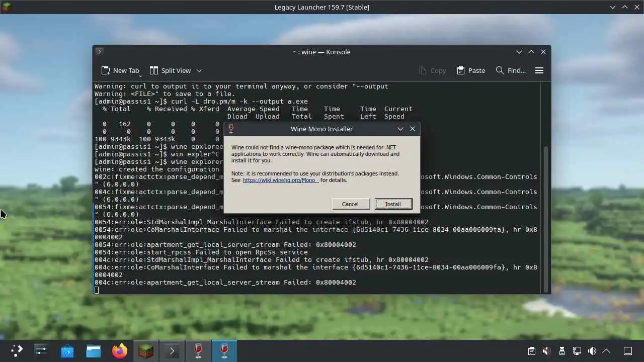Screen dimensions: 644x362
Task: Click the New Tab button in Konsole
Action: (120, 70)
